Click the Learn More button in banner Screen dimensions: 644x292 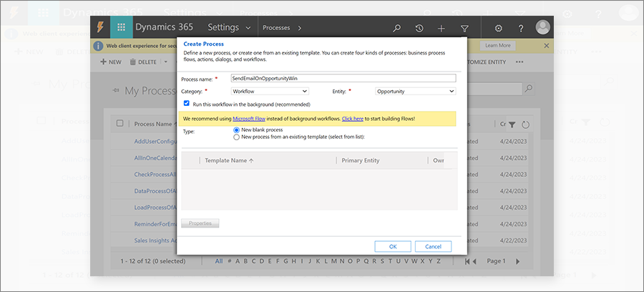pyautogui.click(x=498, y=46)
